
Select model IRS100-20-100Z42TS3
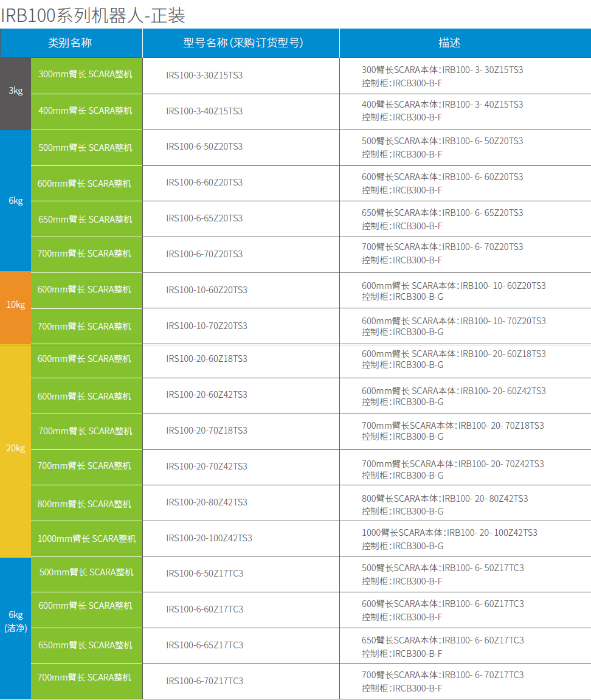209,538
